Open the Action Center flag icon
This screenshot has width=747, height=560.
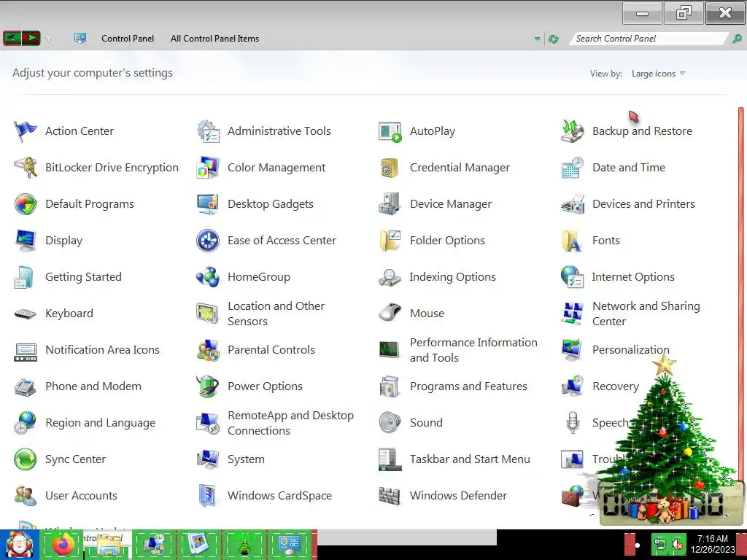point(26,131)
